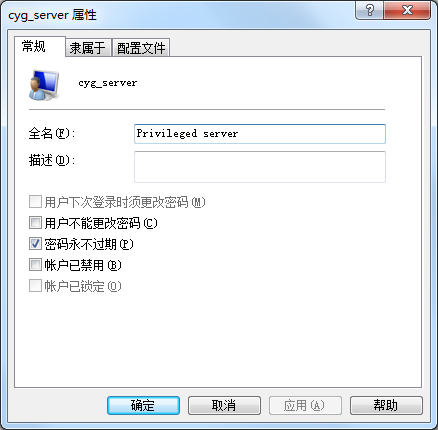Viewport: 438px width, 430px height.
Task: Click the cyg_server name text beside the icon
Action: coord(108,83)
